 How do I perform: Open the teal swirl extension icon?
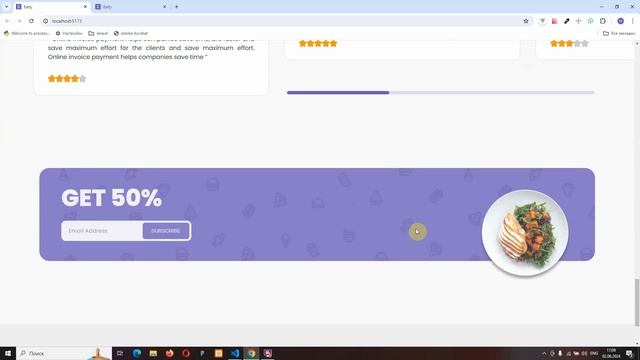[x=591, y=21]
